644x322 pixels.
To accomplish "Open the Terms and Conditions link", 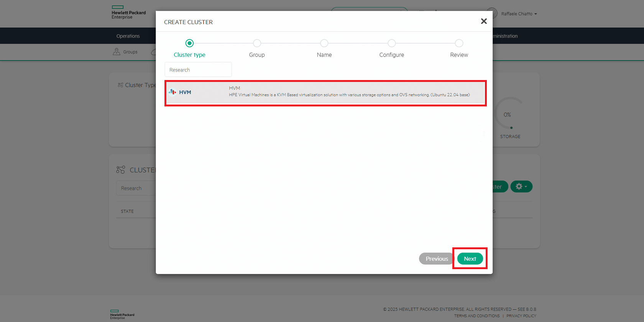I will [x=477, y=316].
